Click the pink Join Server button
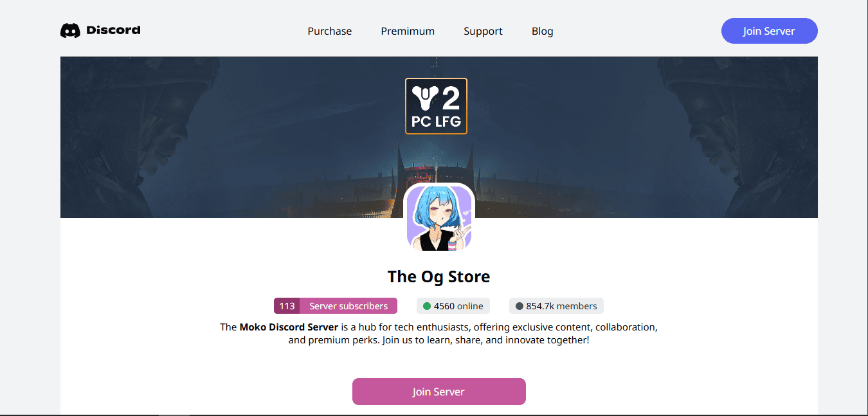The image size is (868, 416). pyautogui.click(x=439, y=392)
